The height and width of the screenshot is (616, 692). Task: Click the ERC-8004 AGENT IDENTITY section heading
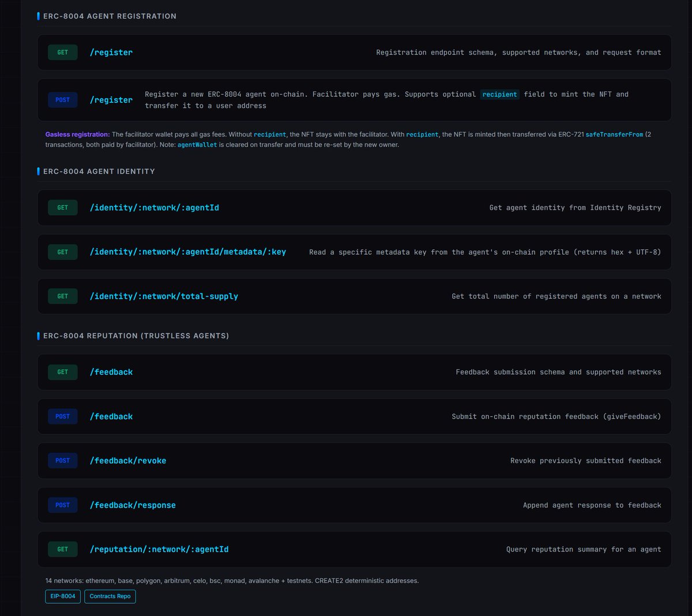[x=99, y=171]
